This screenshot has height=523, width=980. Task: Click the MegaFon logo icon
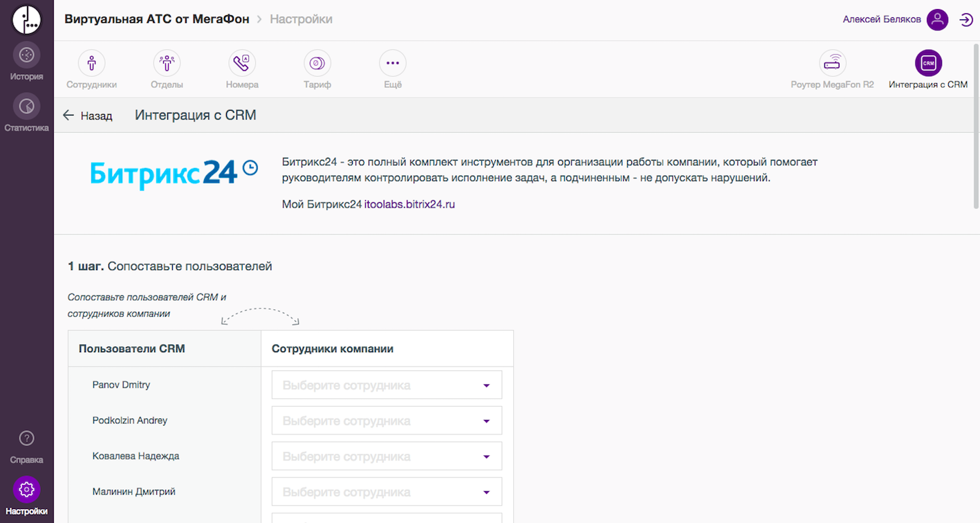tap(27, 19)
